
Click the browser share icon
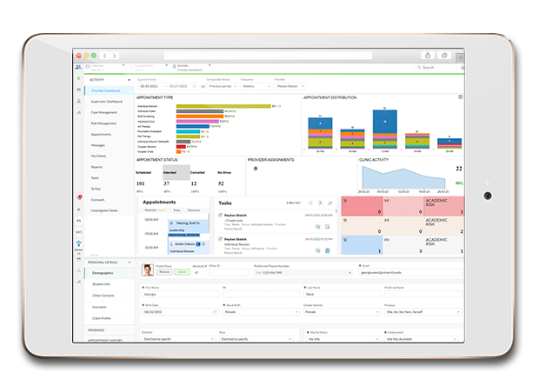coord(427,55)
